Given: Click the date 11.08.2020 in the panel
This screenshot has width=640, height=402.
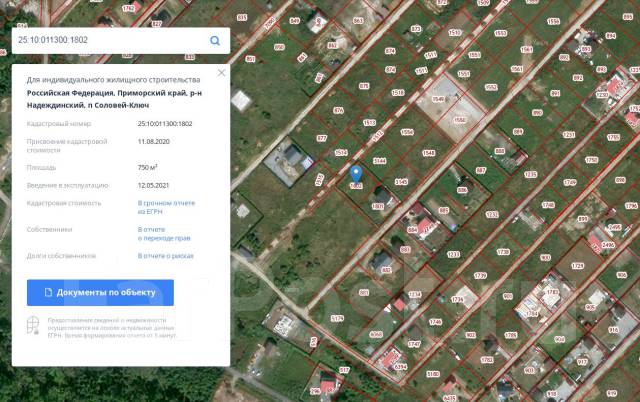Looking at the screenshot, I should click(153, 142).
